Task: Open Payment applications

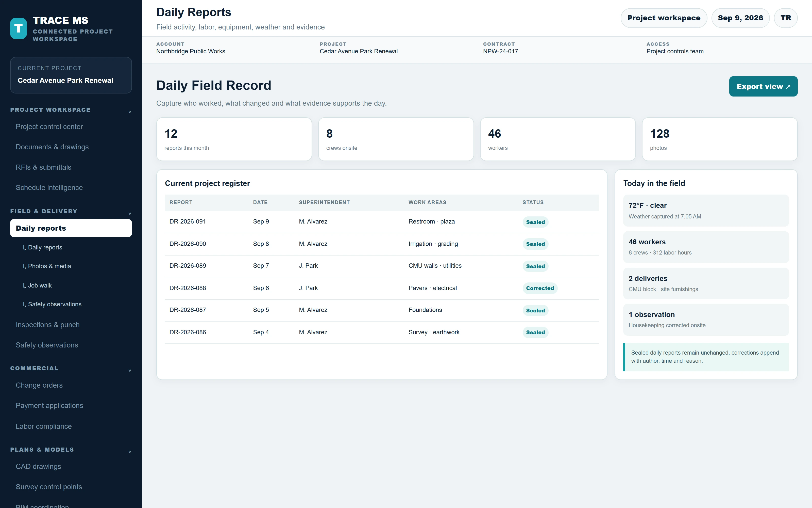Action: 71,406
